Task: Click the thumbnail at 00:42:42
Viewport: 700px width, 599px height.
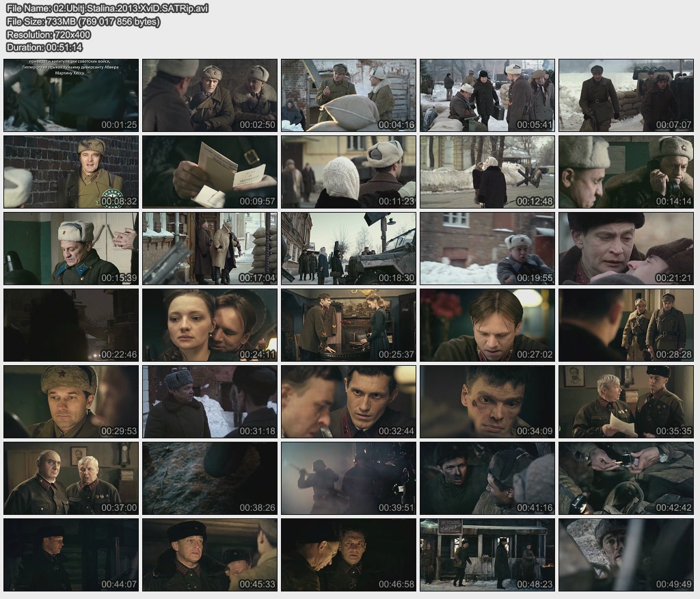Action: click(625, 478)
